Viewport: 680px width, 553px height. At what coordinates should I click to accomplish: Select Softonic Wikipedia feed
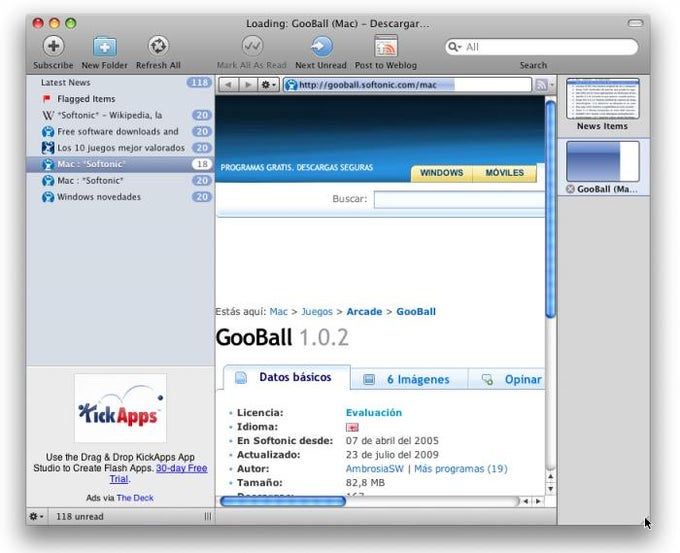pyautogui.click(x=120, y=115)
